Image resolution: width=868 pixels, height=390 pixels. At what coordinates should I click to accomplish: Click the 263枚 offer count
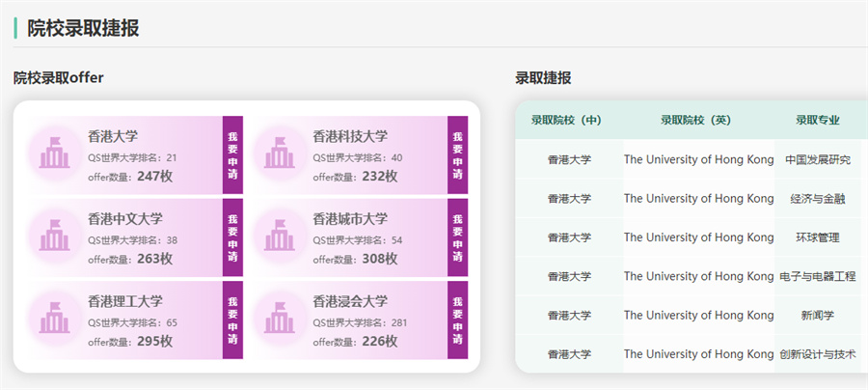click(x=155, y=259)
